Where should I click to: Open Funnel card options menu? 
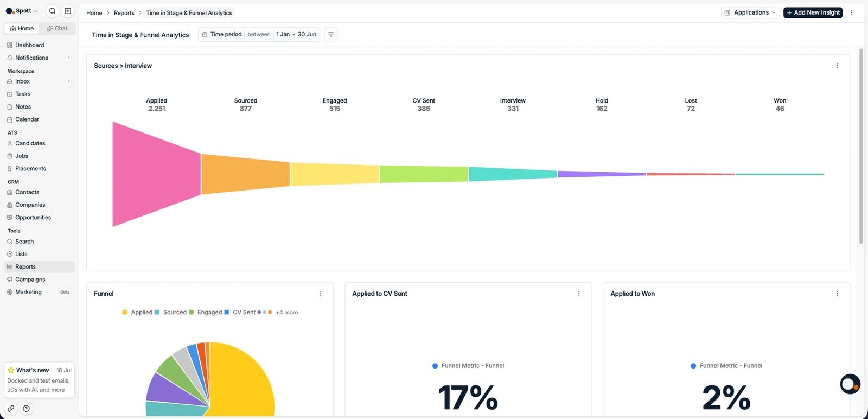(321, 294)
